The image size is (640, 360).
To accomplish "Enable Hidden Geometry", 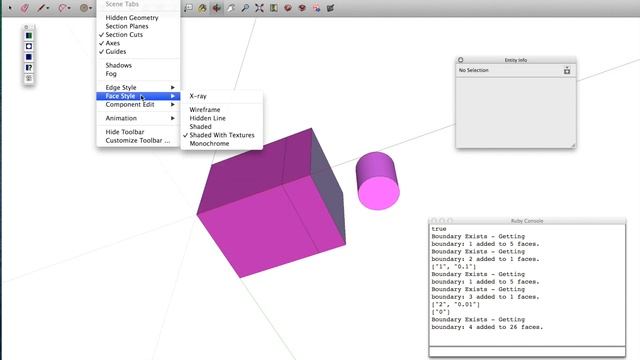I will (x=138, y=18).
